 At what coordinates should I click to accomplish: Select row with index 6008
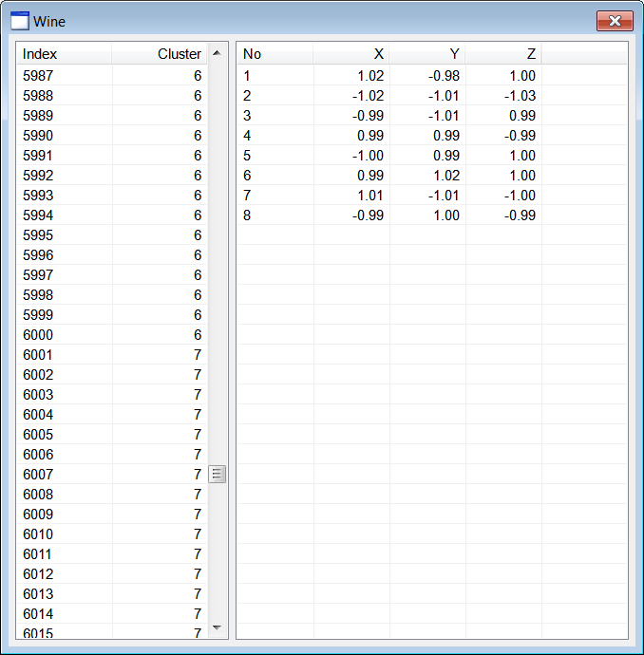pos(112,495)
